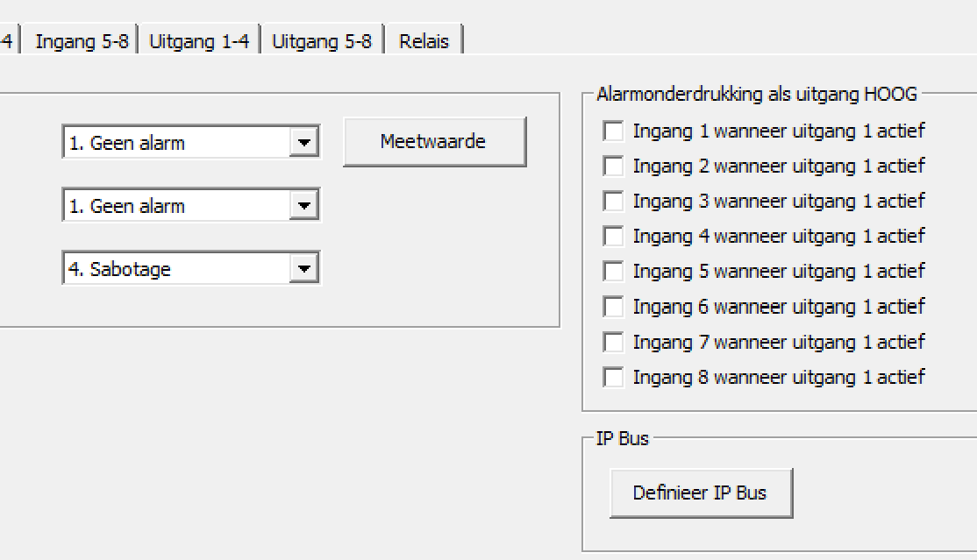Check the Ingang 6 alarm suppression box
977x560 pixels.
(x=614, y=307)
